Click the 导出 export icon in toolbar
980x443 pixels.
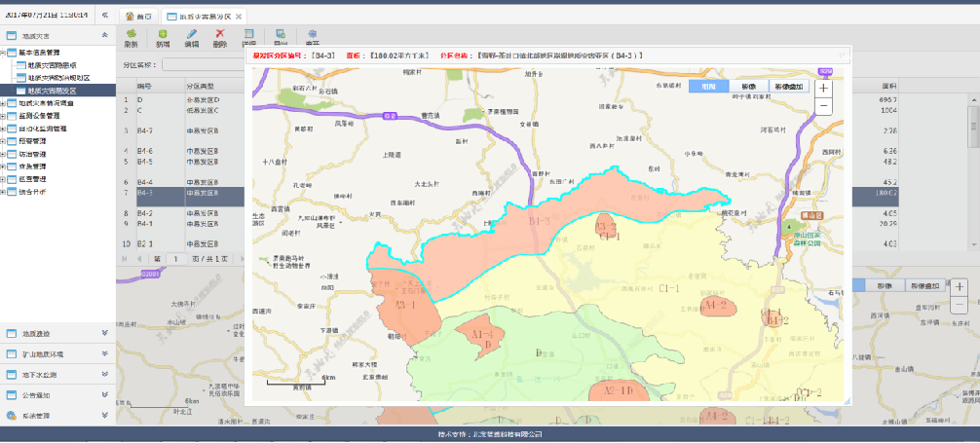click(x=281, y=34)
